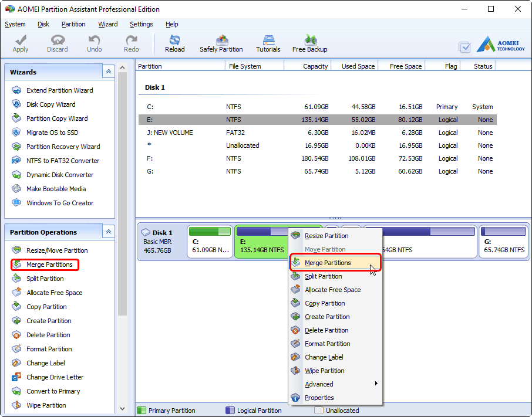Open the Disk menu
Viewport: 532px width, 417px height.
43,25
